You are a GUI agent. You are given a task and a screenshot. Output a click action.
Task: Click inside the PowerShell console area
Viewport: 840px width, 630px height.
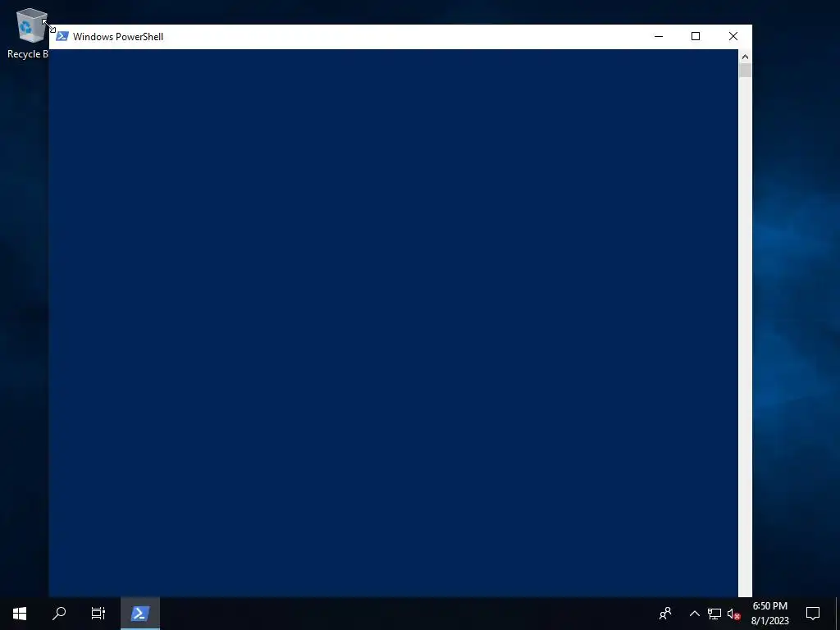[394, 323]
